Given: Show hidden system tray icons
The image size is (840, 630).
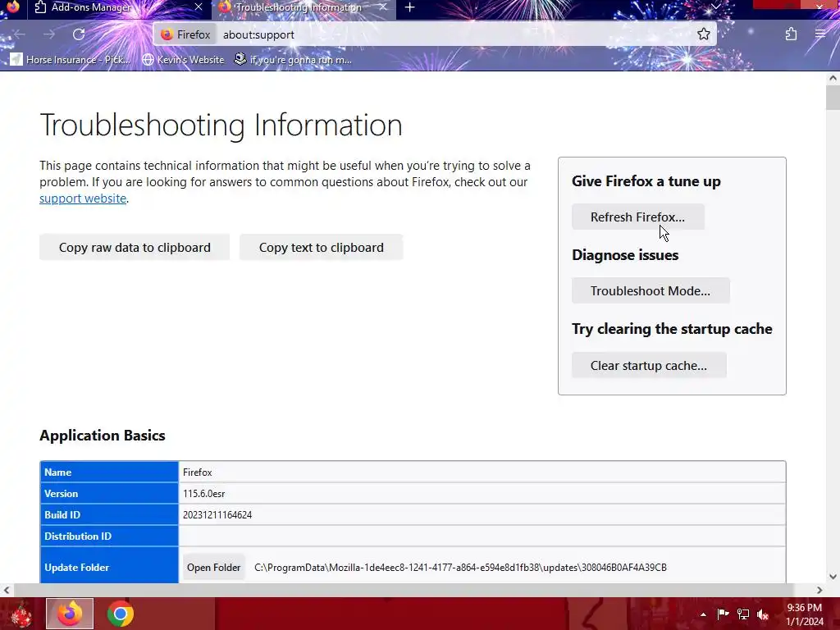Looking at the screenshot, I should (x=703, y=614).
